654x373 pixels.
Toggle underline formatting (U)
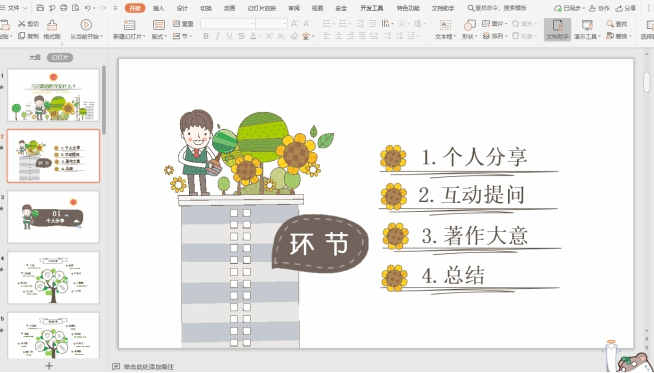pyautogui.click(x=229, y=36)
